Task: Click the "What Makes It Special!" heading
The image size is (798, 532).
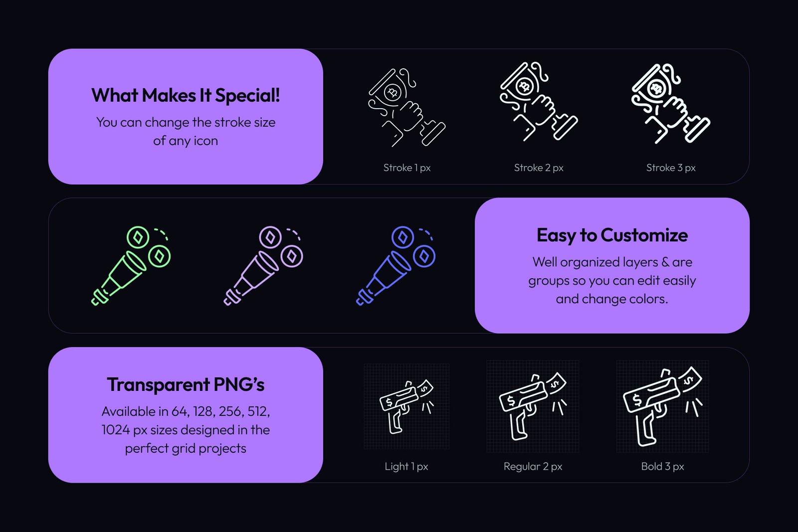Action: (186, 95)
